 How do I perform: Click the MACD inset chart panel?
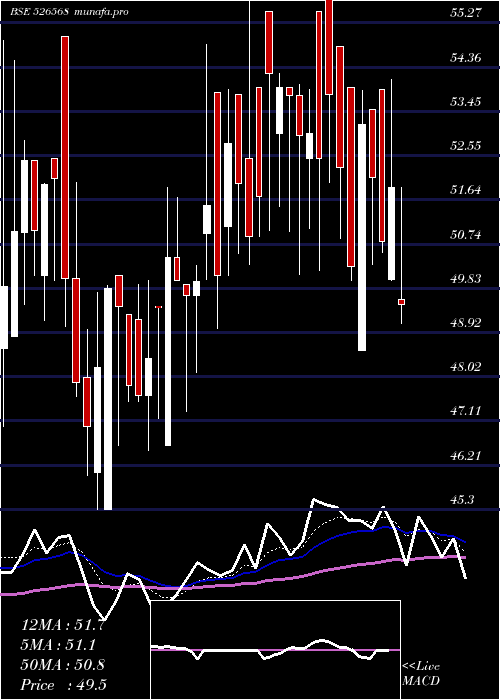point(275,650)
